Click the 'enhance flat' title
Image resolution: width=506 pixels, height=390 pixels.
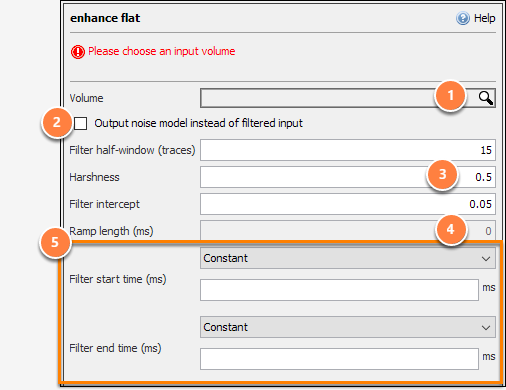point(105,18)
